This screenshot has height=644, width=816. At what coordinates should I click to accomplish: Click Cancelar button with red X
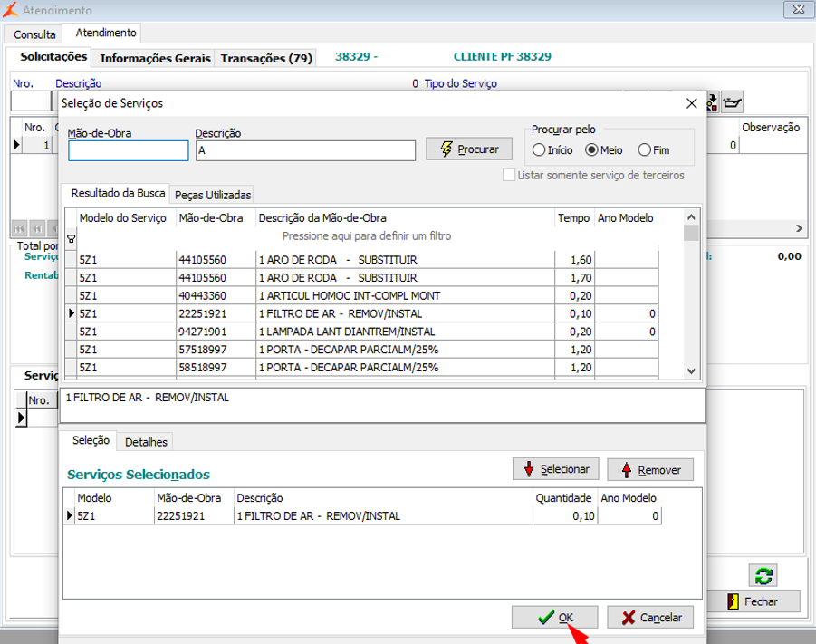tap(650, 617)
